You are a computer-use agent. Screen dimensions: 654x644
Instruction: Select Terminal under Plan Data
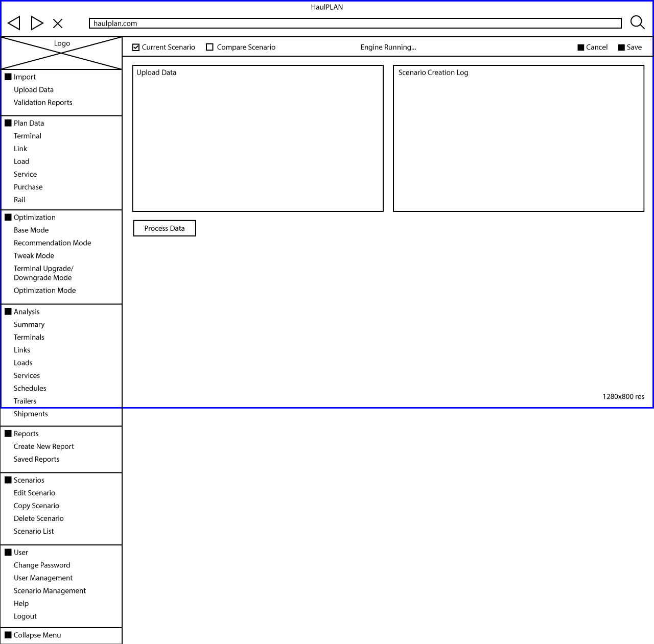[28, 136]
